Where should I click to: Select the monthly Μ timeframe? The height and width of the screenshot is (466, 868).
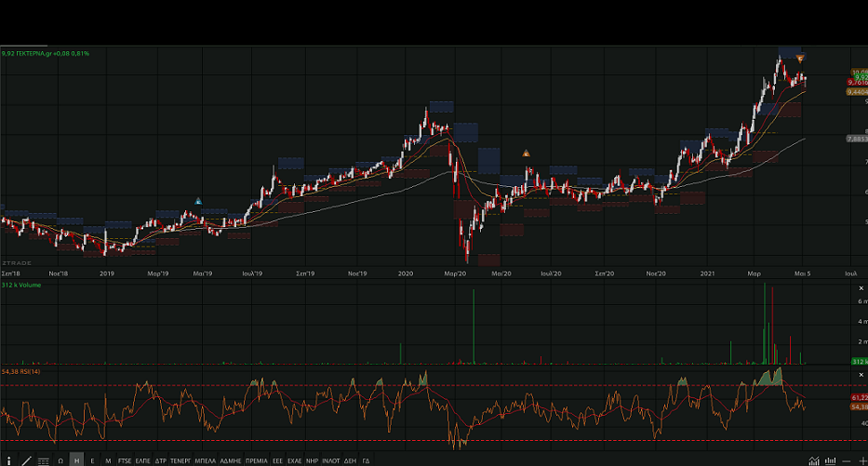(108, 460)
